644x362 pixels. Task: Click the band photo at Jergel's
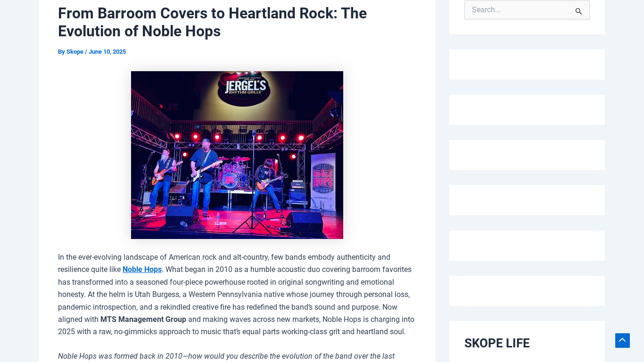click(x=237, y=155)
